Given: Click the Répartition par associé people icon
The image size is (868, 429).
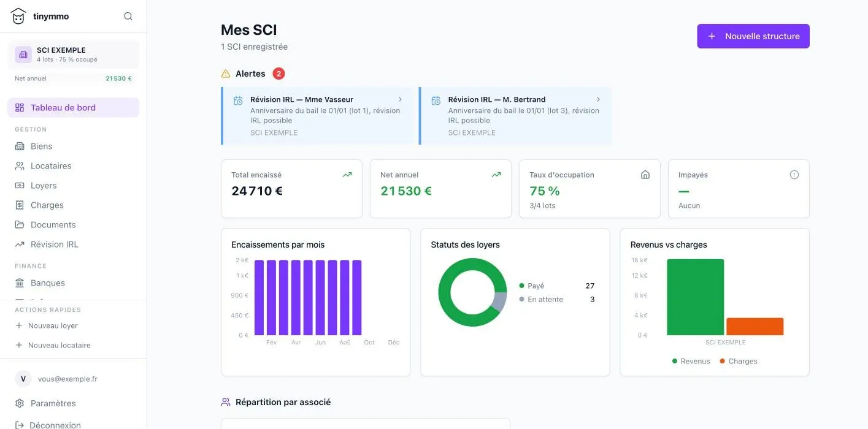Looking at the screenshot, I should pyautogui.click(x=226, y=402).
